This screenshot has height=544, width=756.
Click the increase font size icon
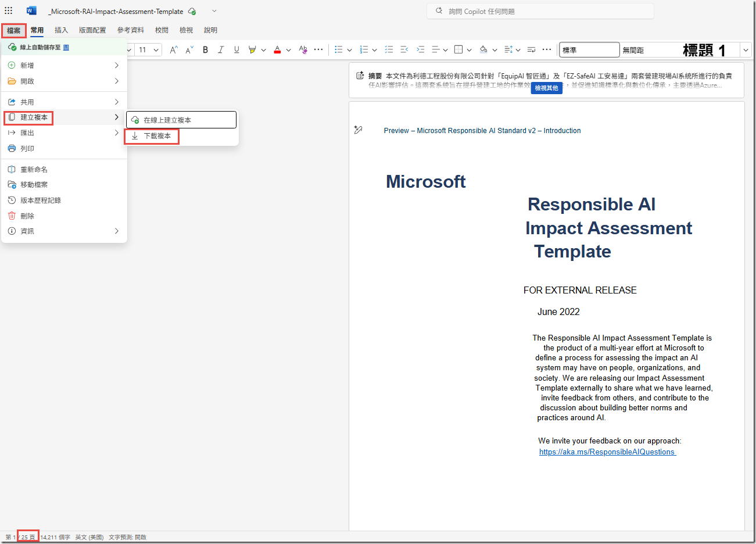coord(173,50)
